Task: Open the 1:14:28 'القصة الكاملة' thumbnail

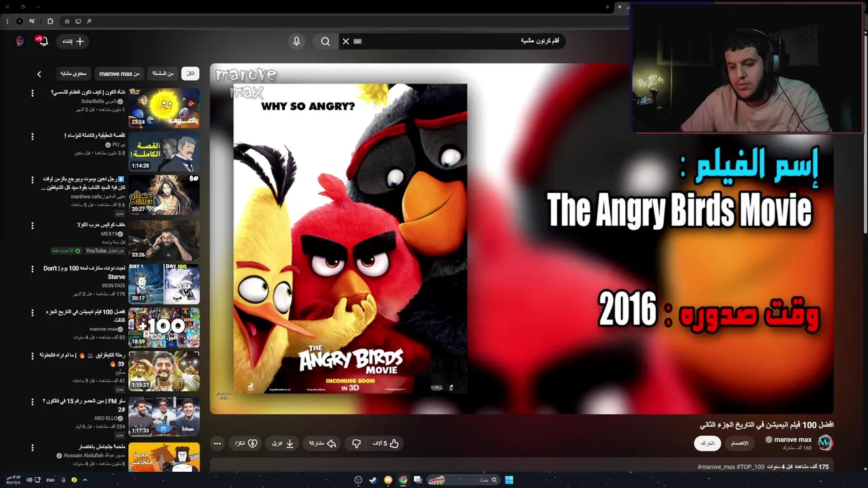Action: coord(164,151)
